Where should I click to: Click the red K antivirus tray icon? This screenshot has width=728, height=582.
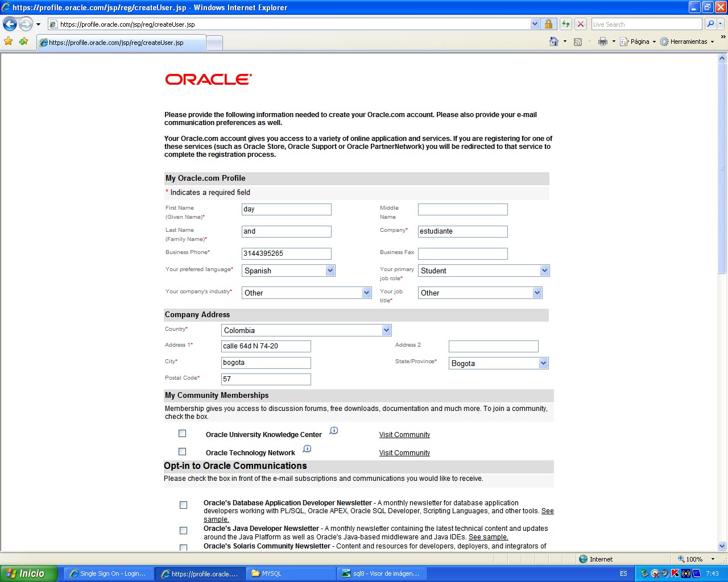pyautogui.click(x=675, y=573)
